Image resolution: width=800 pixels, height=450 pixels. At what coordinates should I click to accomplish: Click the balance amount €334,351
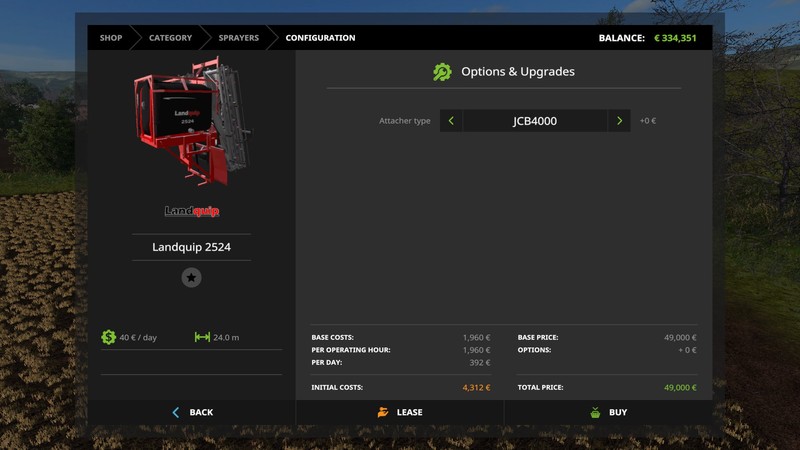[x=675, y=38]
